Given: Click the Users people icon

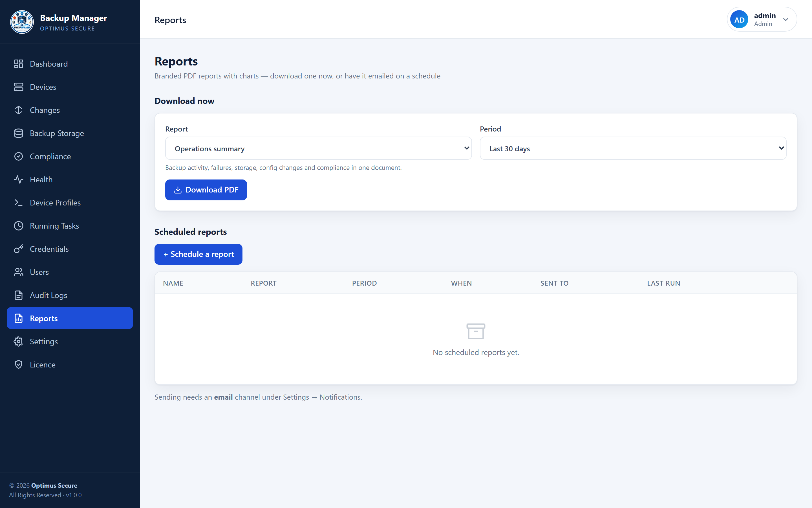Looking at the screenshot, I should (x=18, y=272).
